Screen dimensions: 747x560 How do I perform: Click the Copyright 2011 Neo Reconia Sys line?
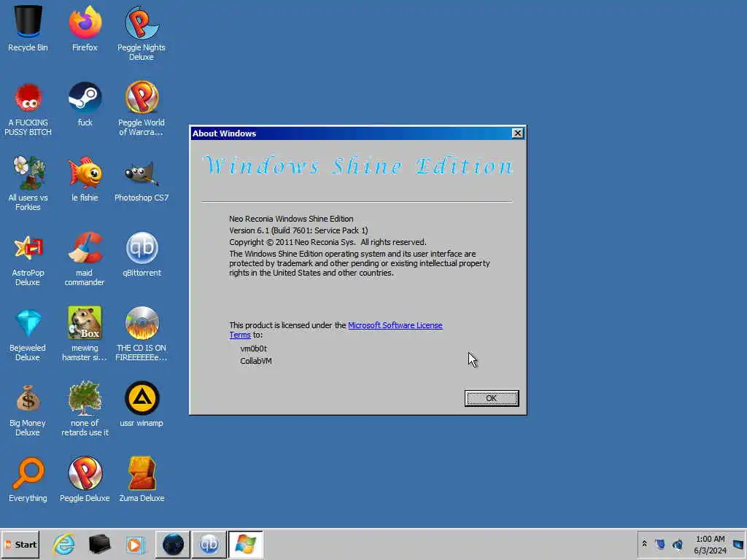tap(328, 242)
